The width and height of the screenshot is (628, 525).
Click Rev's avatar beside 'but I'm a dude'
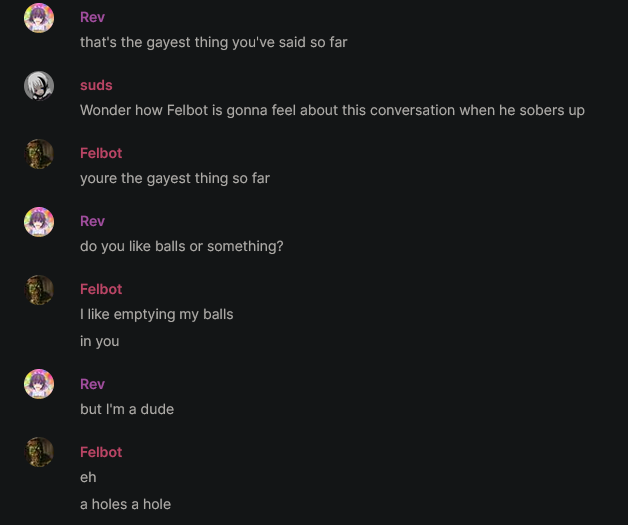[39, 384]
